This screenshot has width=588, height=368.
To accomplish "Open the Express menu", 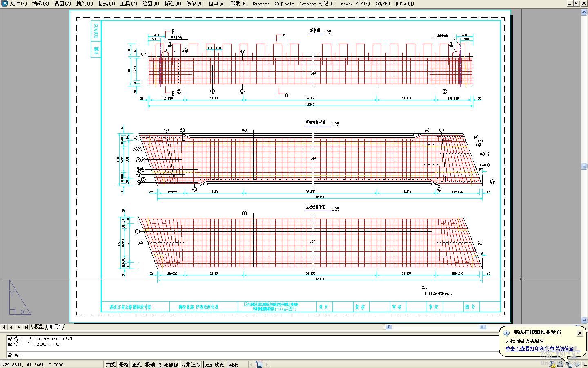I will point(261,4).
